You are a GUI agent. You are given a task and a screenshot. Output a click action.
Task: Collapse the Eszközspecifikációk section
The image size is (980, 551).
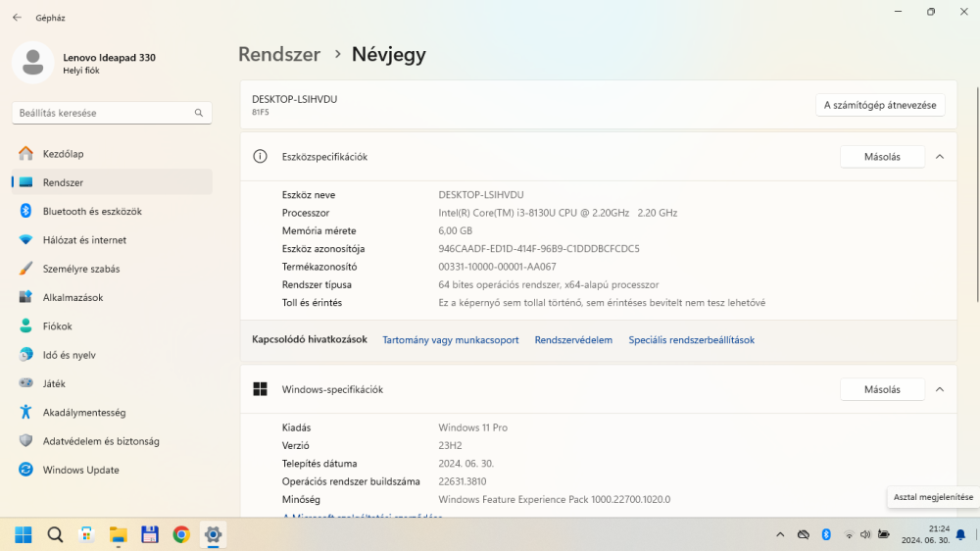[939, 157]
